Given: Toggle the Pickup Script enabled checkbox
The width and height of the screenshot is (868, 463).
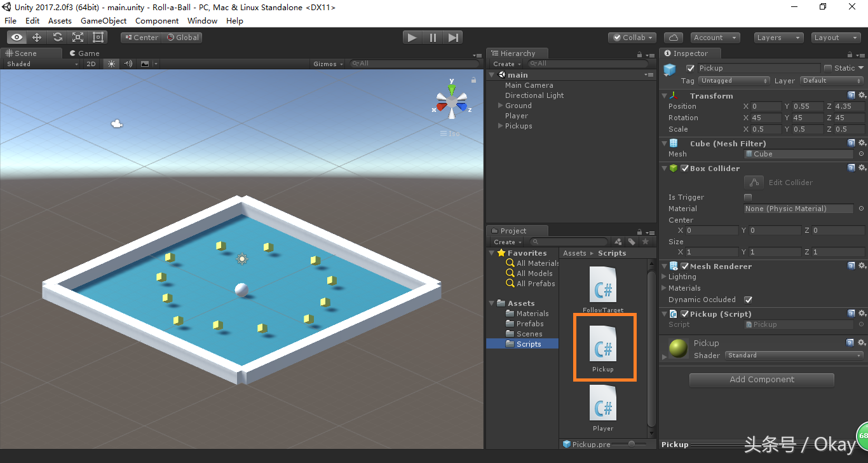Looking at the screenshot, I should click(685, 314).
